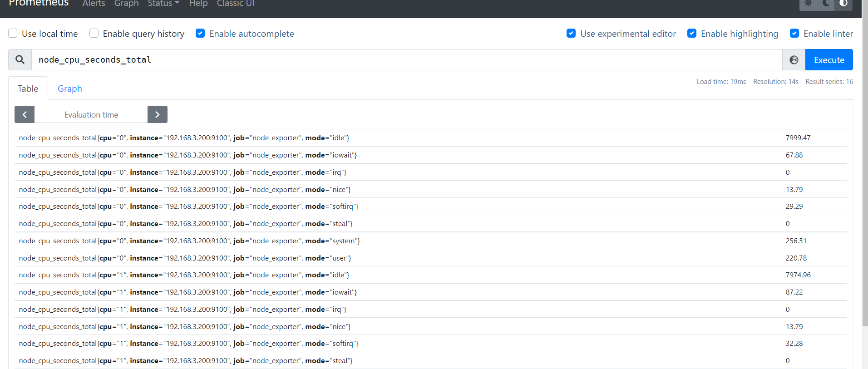Open the metrics explorer globe icon
Viewport: 868px width, 369px height.
coord(794,60)
